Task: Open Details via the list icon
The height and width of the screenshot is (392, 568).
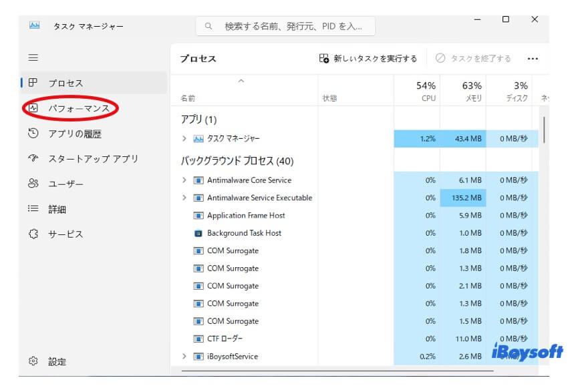Action: (33, 209)
